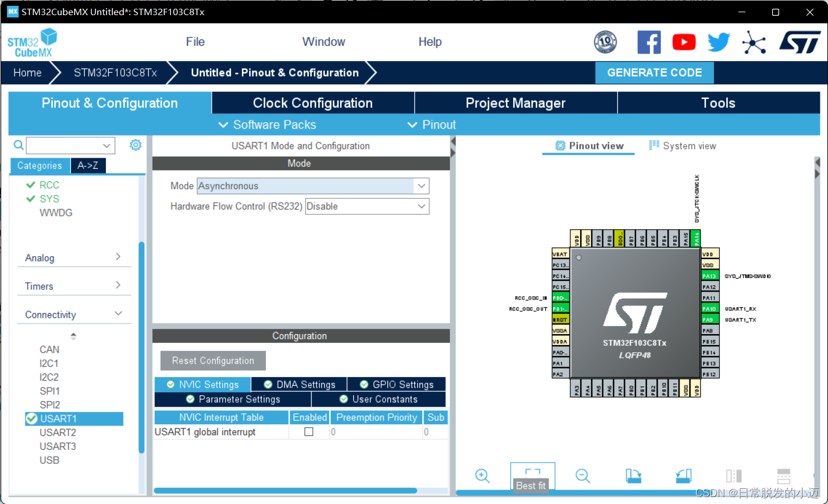Image resolution: width=828 pixels, height=504 pixels.
Task: Click the Pinout view chip icon
Action: (560, 145)
